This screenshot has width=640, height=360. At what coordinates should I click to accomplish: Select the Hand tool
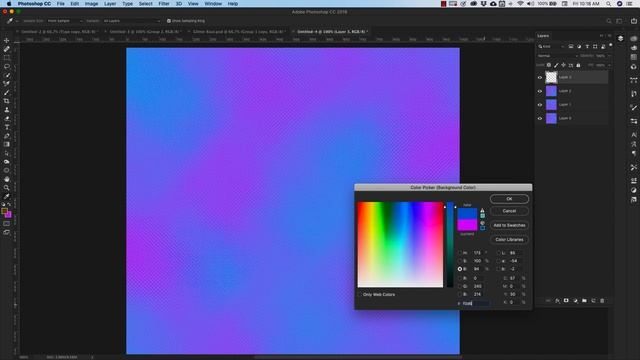[7, 179]
